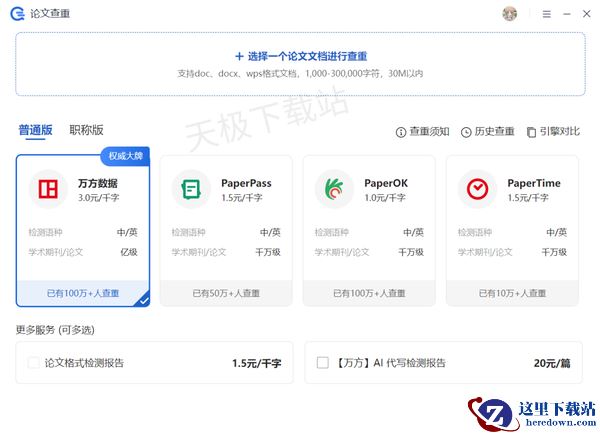Close the 论文查重 window
This screenshot has width=600, height=433.
(x=587, y=14)
